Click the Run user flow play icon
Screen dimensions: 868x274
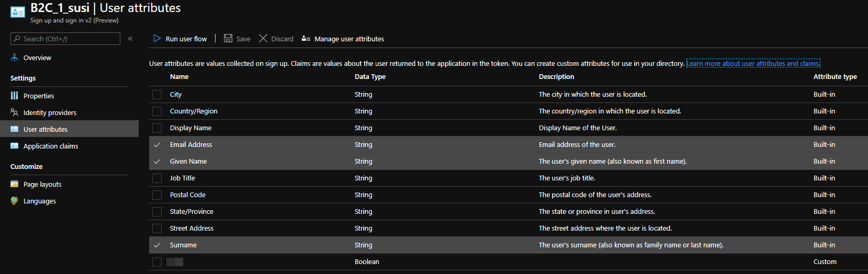pyautogui.click(x=157, y=38)
